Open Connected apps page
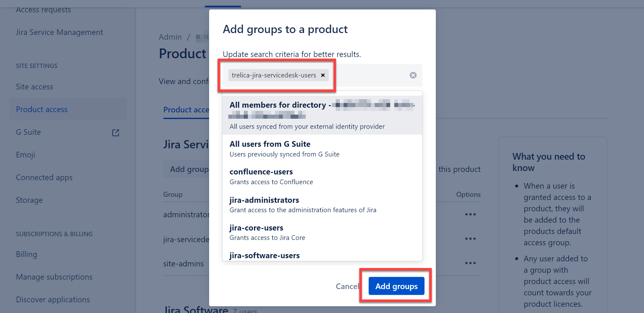 point(44,177)
